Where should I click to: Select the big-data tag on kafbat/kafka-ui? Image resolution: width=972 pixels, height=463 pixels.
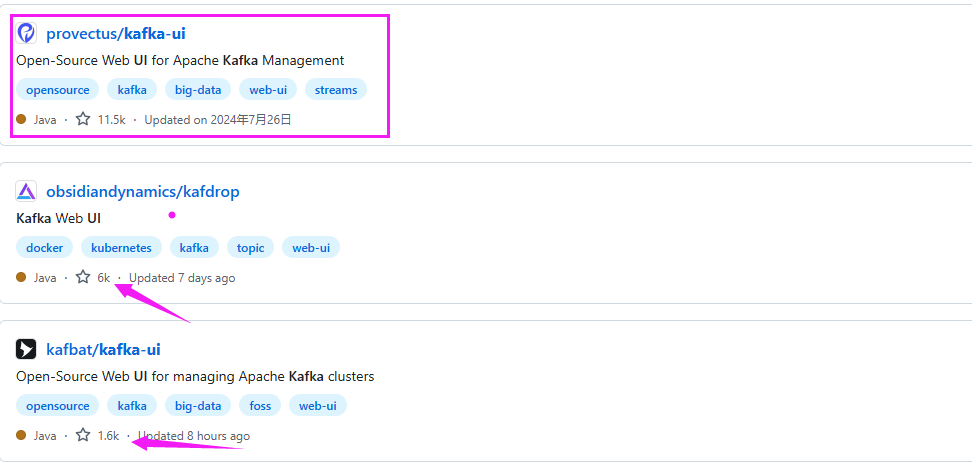tap(198, 406)
